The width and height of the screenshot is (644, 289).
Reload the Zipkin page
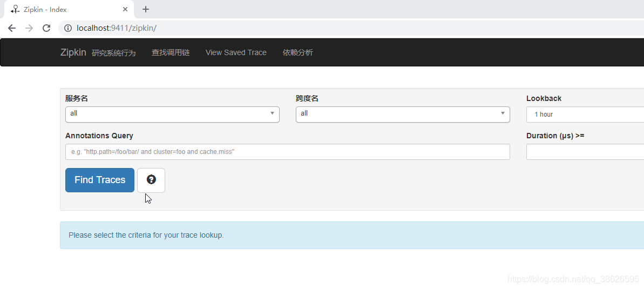[46, 28]
